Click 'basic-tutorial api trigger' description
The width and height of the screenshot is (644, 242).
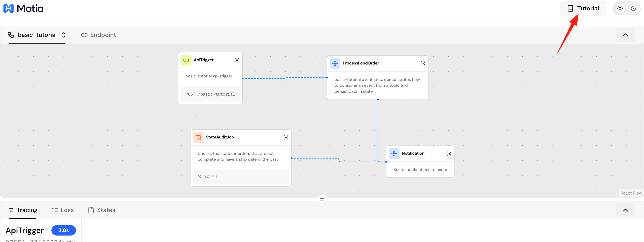209,76
